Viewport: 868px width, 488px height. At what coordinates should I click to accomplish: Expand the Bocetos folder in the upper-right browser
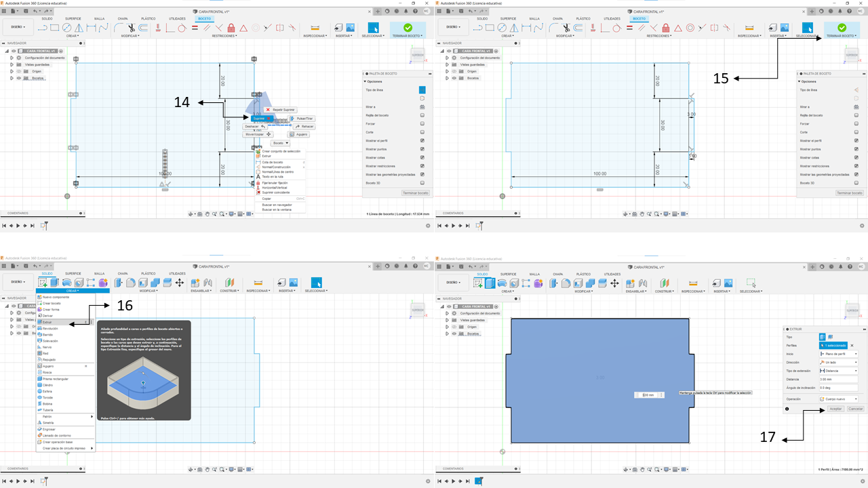point(447,78)
